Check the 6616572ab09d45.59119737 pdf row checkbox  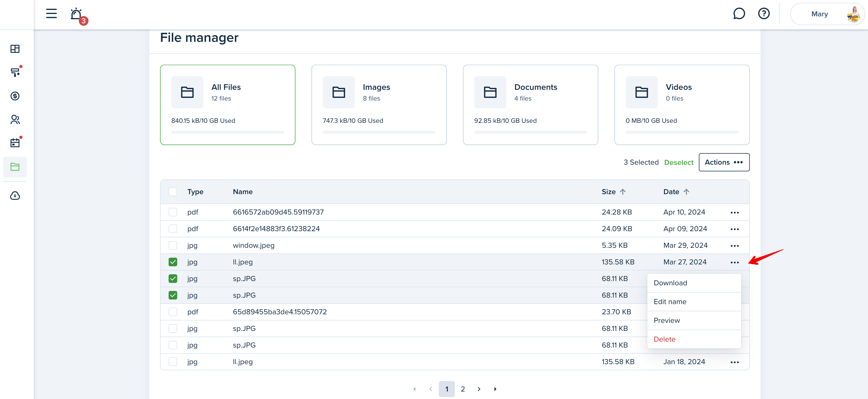coord(173,212)
